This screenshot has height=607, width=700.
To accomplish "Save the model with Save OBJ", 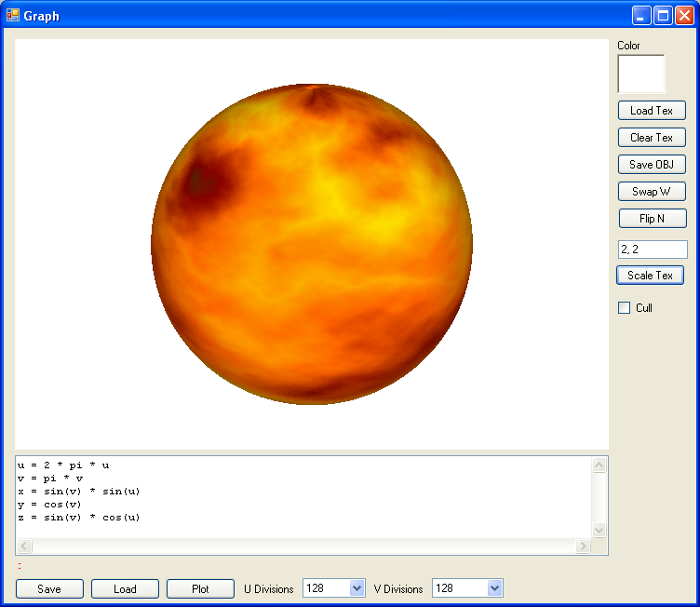I will [x=652, y=165].
